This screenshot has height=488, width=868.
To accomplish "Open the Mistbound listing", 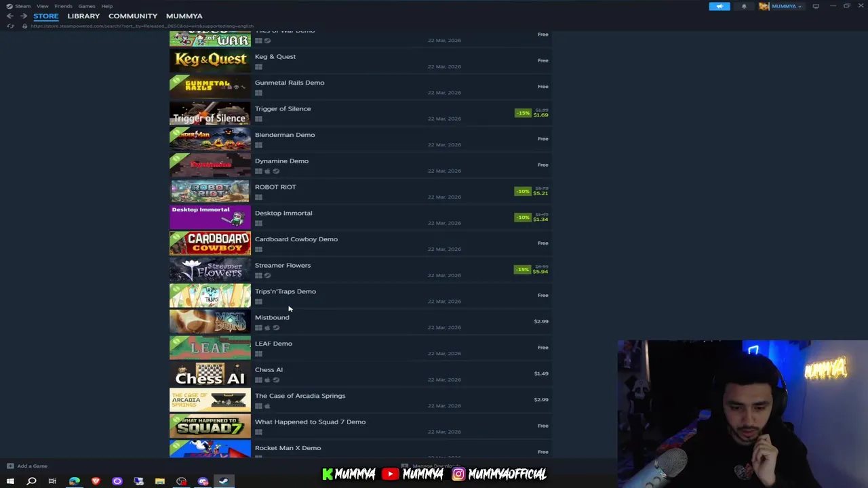I will 360,321.
